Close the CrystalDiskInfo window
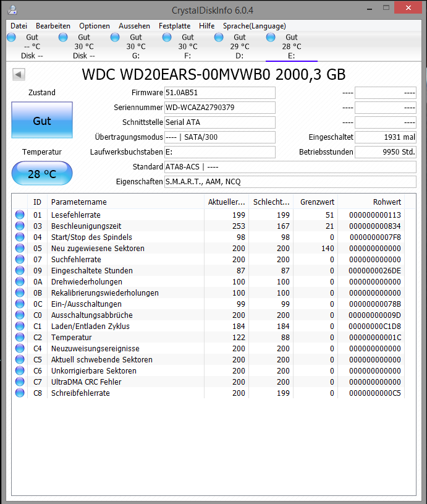 [x=408, y=7]
